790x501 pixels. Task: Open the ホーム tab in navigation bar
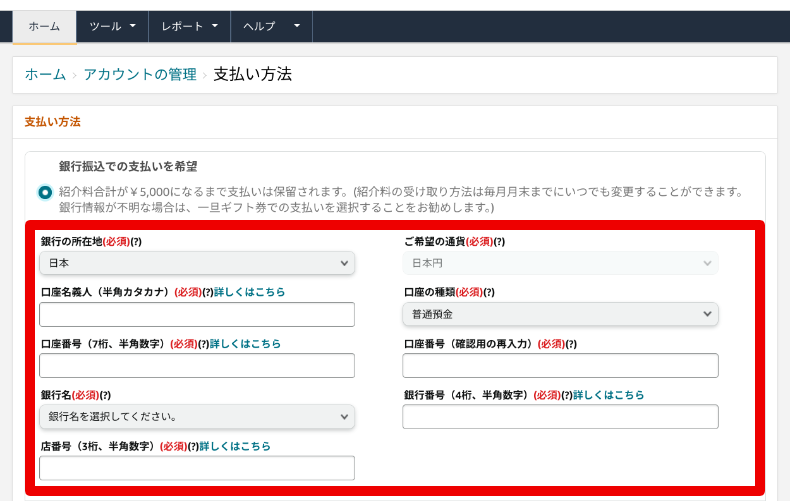(44, 27)
